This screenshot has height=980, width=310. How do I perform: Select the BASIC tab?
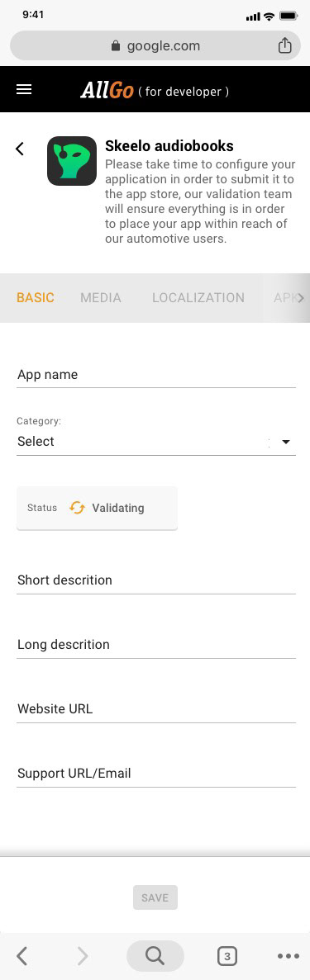(x=36, y=298)
